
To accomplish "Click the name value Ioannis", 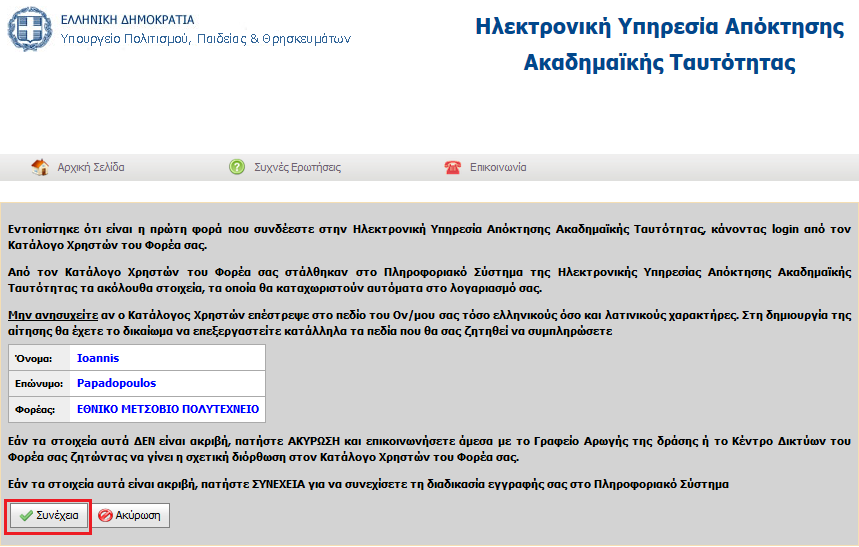I will [98, 358].
